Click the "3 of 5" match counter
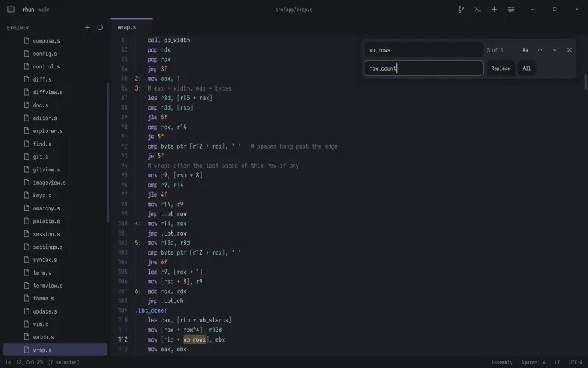Viewport: 588px width, 368px height. click(x=495, y=50)
